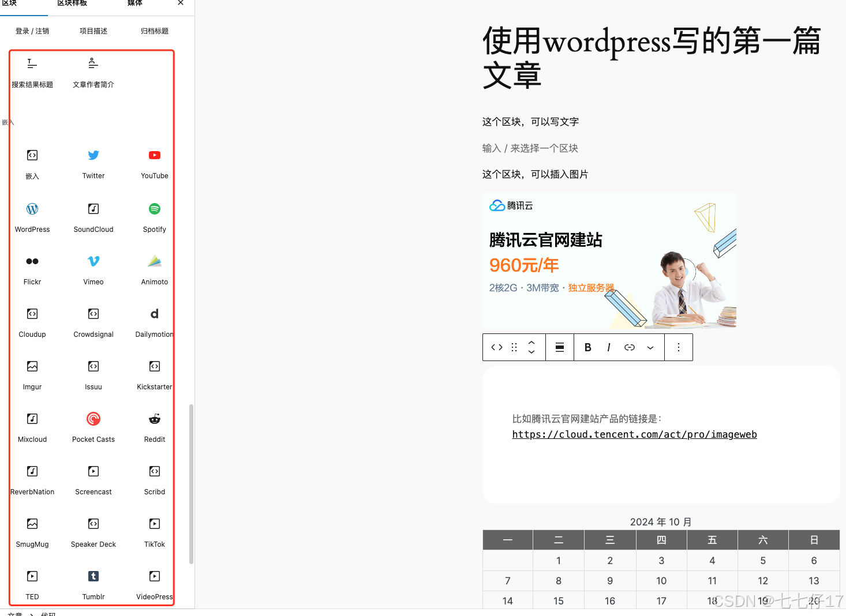Insert the Speaker Deck embed block
This screenshot has height=616, width=846.
93,532
